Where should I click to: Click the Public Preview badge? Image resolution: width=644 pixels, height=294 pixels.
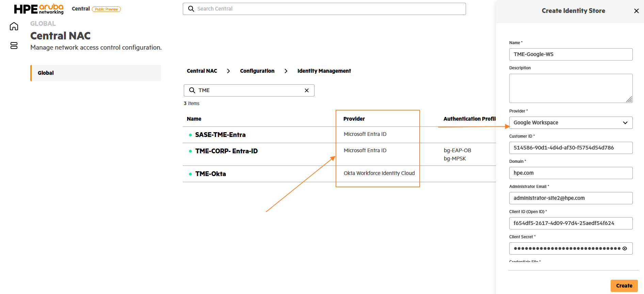click(x=107, y=9)
